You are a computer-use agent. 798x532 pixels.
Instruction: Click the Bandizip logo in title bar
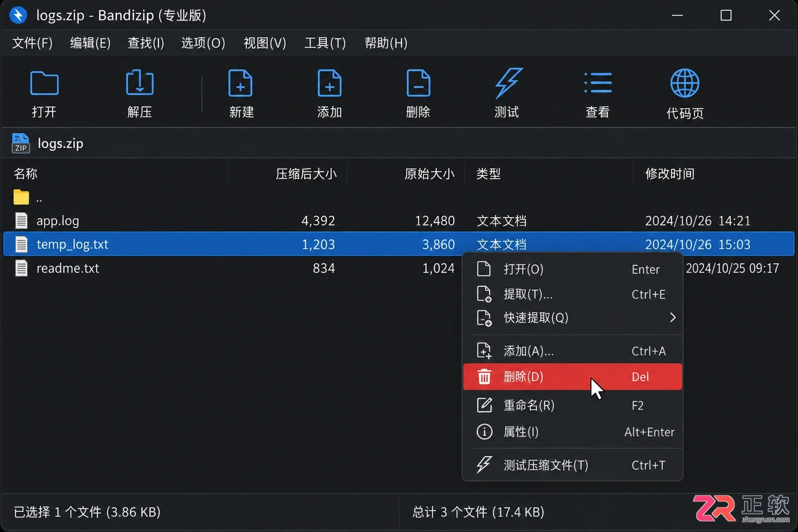point(18,15)
